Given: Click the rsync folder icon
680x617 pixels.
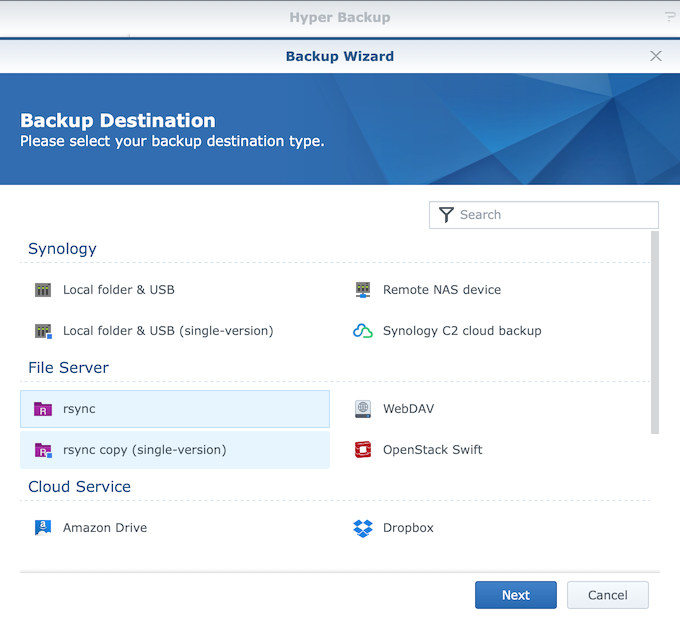Looking at the screenshot, I should [x=43, y=409].
